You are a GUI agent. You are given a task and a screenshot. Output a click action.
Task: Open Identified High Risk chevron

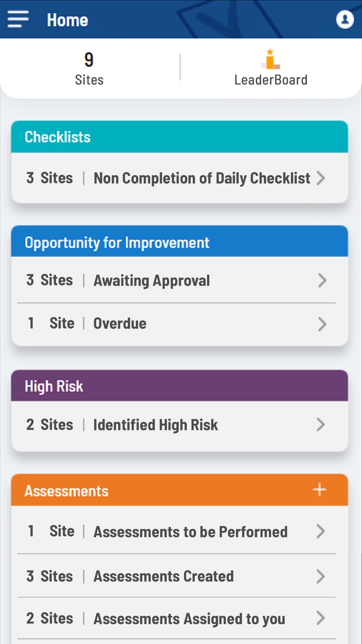click(321, 425)
